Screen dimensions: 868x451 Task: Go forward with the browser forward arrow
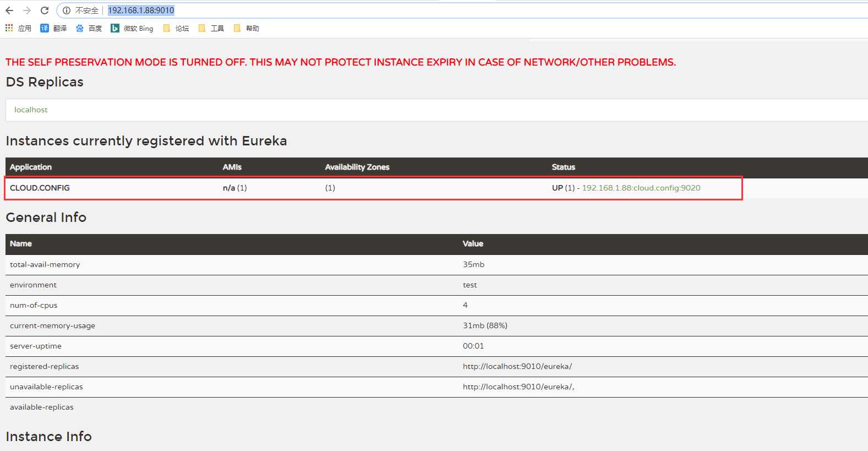(x=27, y=10)
